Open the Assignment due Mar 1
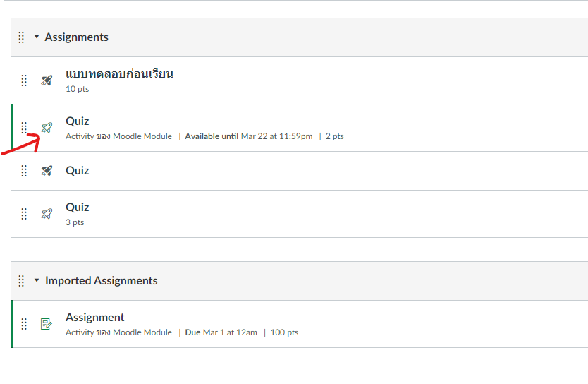The image size is (588, 384). 94,318
